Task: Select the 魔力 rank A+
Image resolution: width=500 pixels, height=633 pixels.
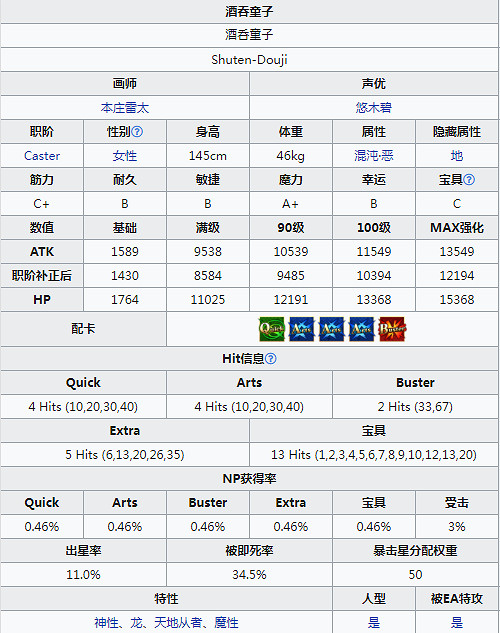Action: coord(291,204)
